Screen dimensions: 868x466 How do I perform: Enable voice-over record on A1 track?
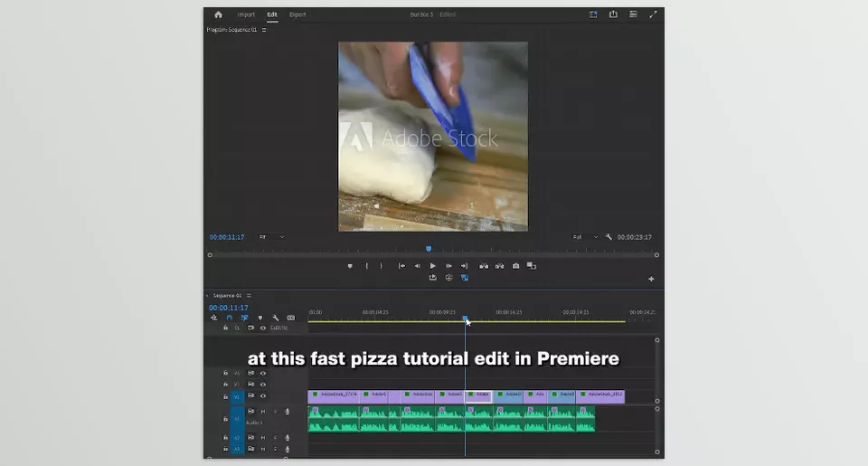288,412
